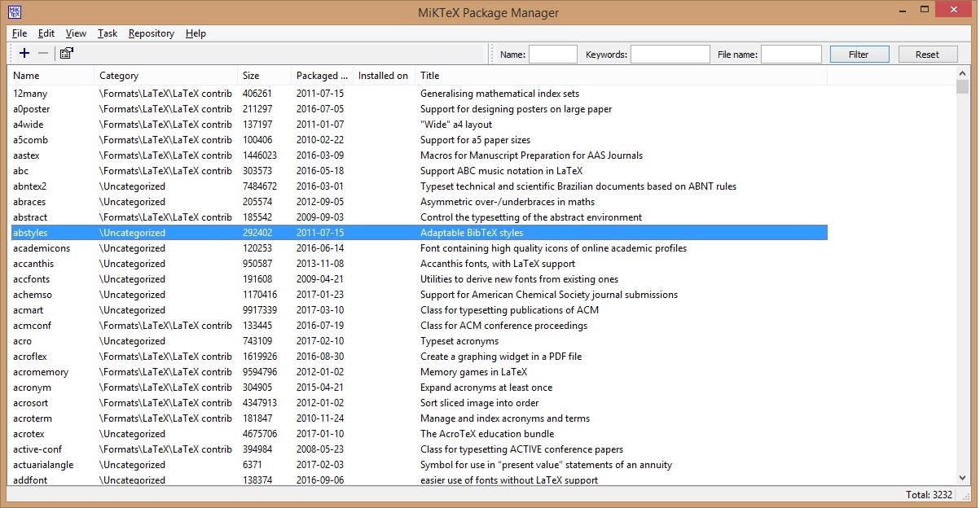Click the vertical scrollbar thumb
This screenshot has width=980, height=508.
(963, 87)
